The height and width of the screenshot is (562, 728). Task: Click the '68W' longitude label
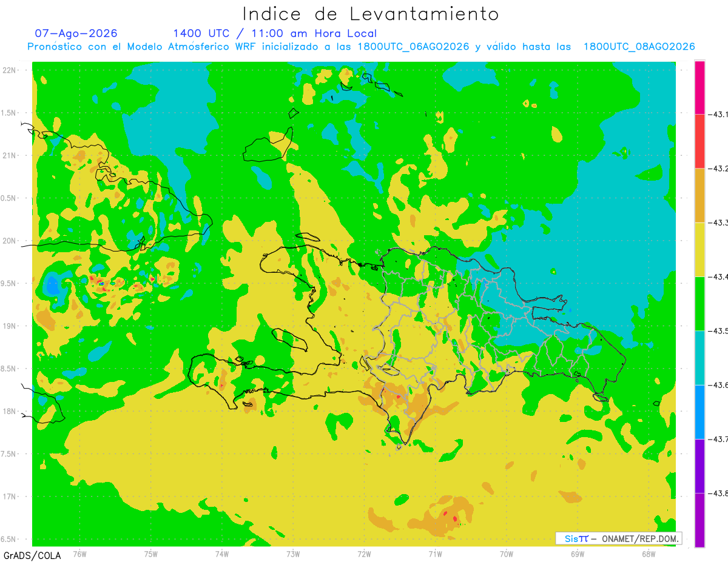649,554
